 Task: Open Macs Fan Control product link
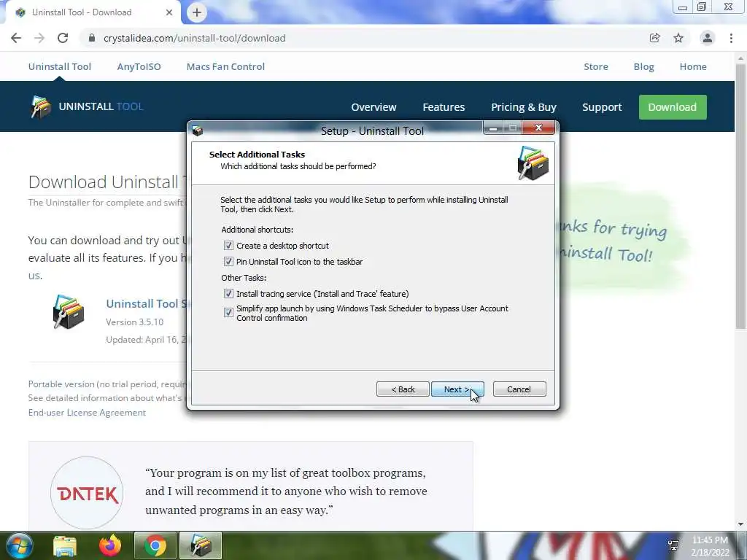pyautogui.click(x=225, y=66)
